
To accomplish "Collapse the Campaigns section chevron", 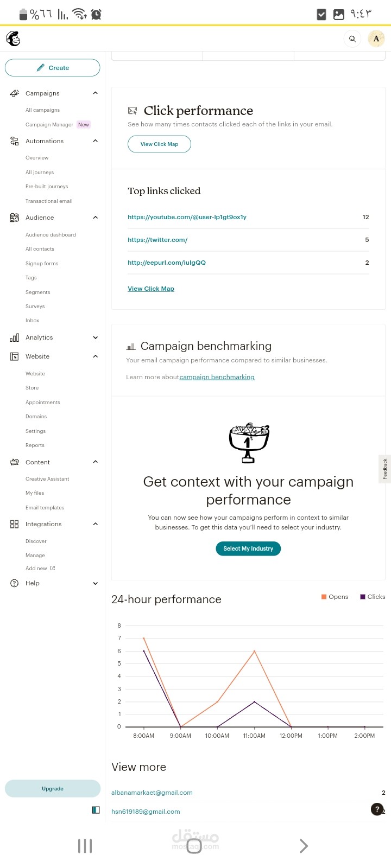I will point(96,93).
